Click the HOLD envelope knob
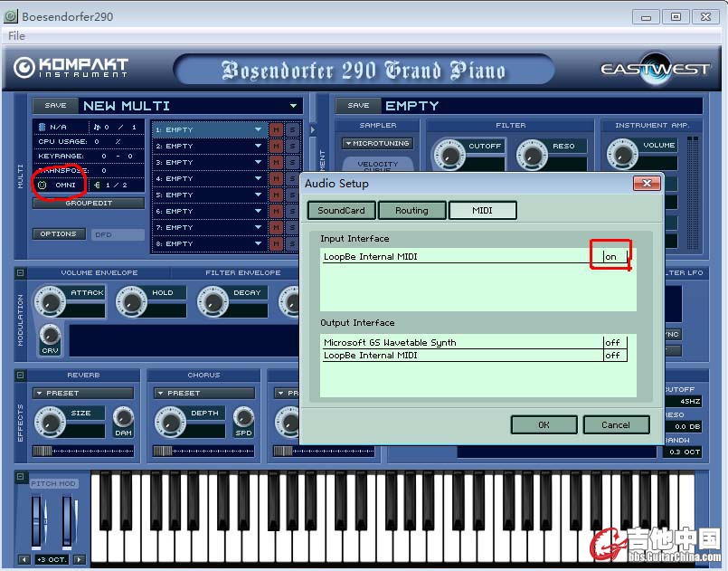Image resolution: width=728 pixels, height=571 pixels. tap(131, 301)
